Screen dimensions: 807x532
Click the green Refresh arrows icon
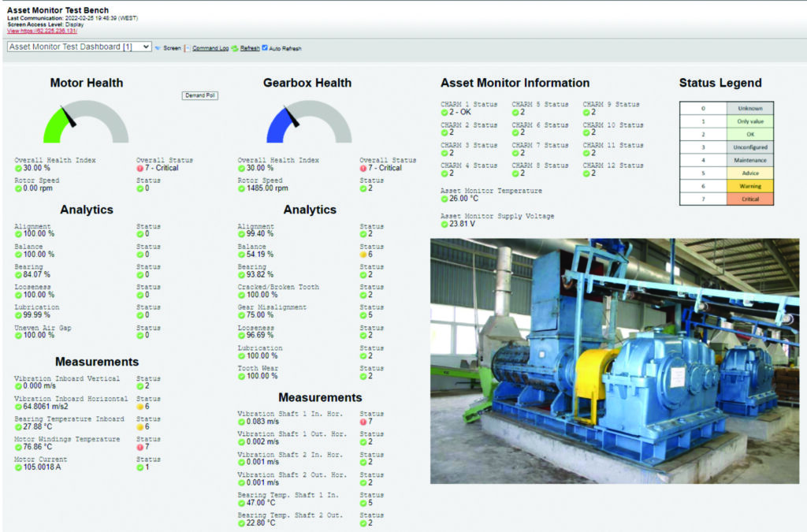pyautogui.click(x=235, y=48)
